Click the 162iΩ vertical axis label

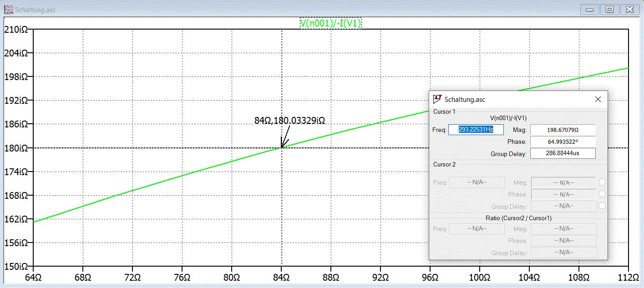click(x=16, y=219)
